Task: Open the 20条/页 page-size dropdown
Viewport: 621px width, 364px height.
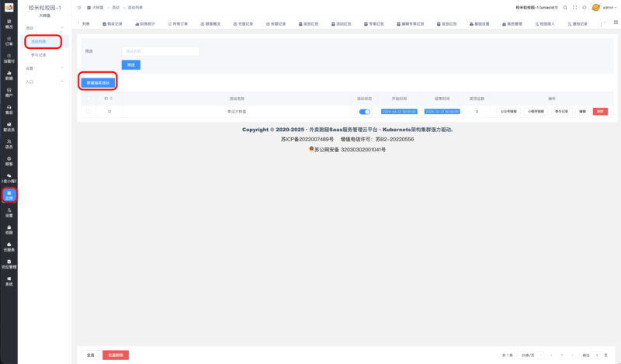Action: [x=530, y=355]
